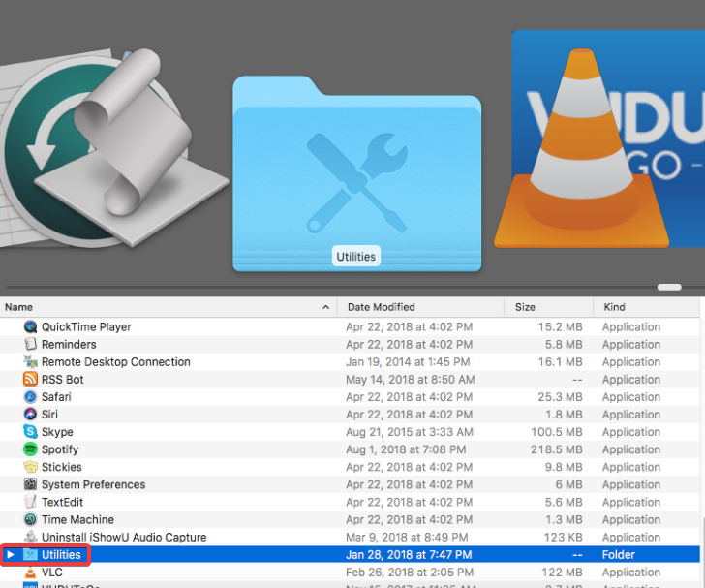The width and height of the screenshot is (705, 588).
Task: Sort by the Name column header
Action: [x=169, y=307]
